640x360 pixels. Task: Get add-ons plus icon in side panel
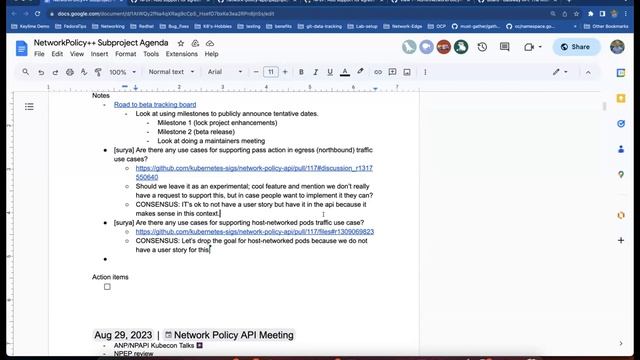point(621,240)
